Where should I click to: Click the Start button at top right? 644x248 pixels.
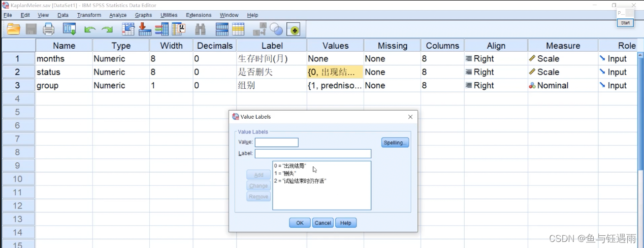coord(625,23)
